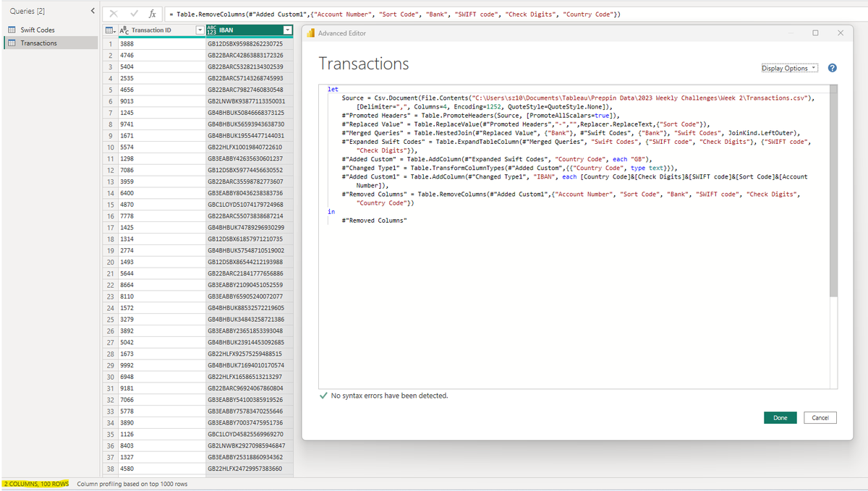Select Transaction ID cell 5644
Viewport: 868px width, 491px height.
click(x=161, y=273)
